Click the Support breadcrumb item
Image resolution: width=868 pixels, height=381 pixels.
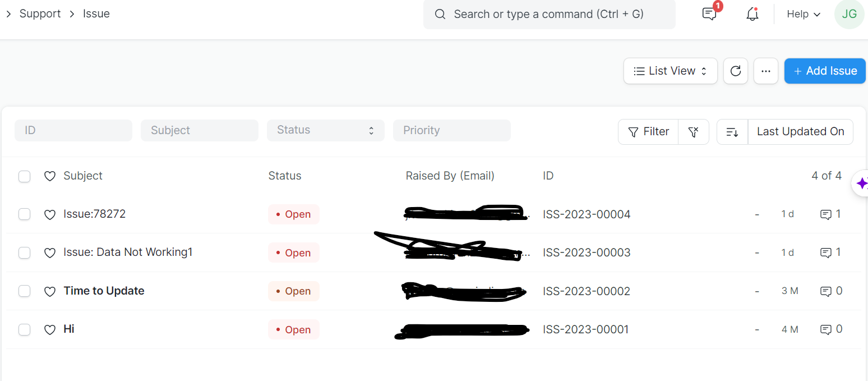pyautogui.click(x=40, y=13)
